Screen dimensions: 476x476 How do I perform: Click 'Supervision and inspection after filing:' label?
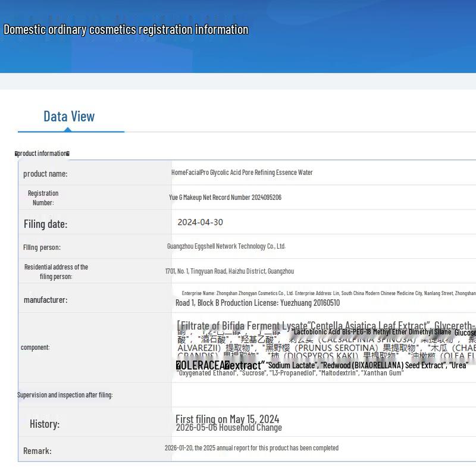pyautogui.click(x=65, y=395)
